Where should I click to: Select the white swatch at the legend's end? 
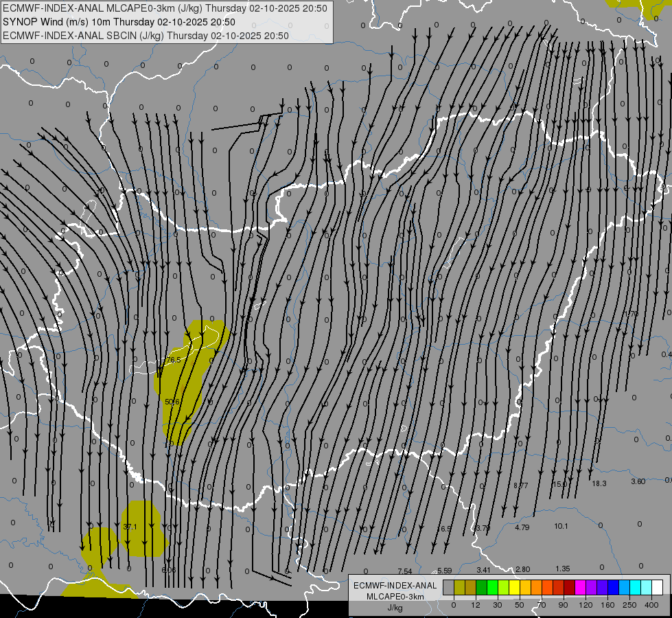pyautogui.click(x=657, y=587)
